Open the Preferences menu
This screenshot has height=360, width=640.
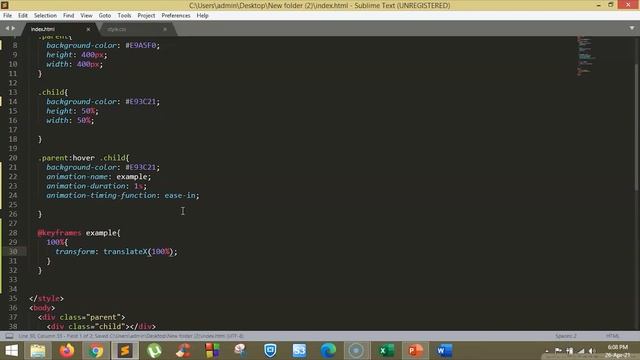click(176, 16)
